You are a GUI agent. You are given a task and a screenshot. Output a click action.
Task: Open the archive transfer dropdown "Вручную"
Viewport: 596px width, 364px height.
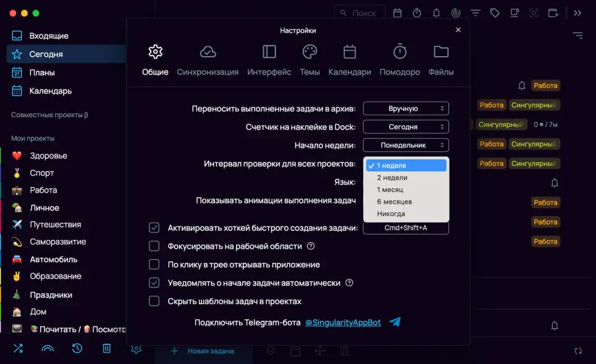pyautogui.click(x=406, y=109)
